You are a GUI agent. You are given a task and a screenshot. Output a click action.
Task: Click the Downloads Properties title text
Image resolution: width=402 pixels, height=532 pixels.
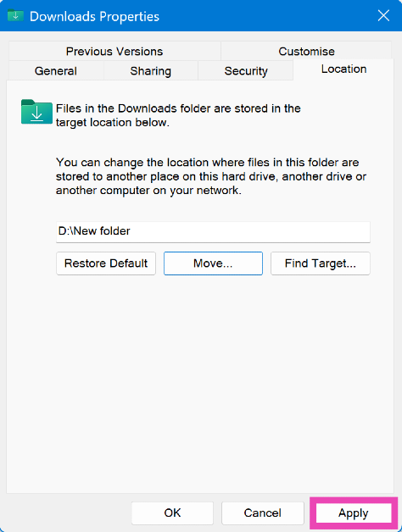(94, 17)
